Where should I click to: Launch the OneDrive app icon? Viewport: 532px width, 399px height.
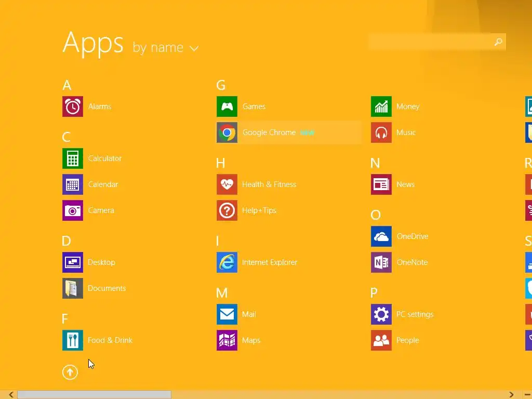pyautogui.click(x=381, y=236)
